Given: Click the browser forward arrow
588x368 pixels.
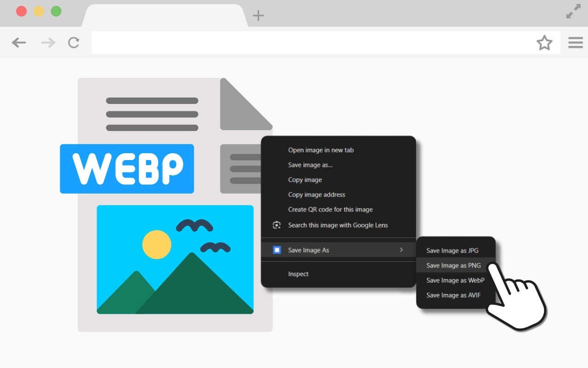Looking at the screenshot, I should (48, 42).
